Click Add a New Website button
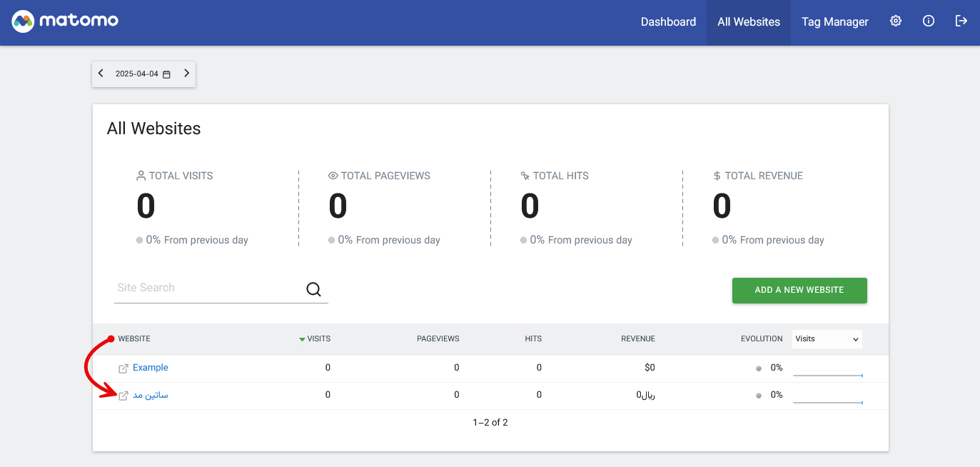 click(799, 291)
